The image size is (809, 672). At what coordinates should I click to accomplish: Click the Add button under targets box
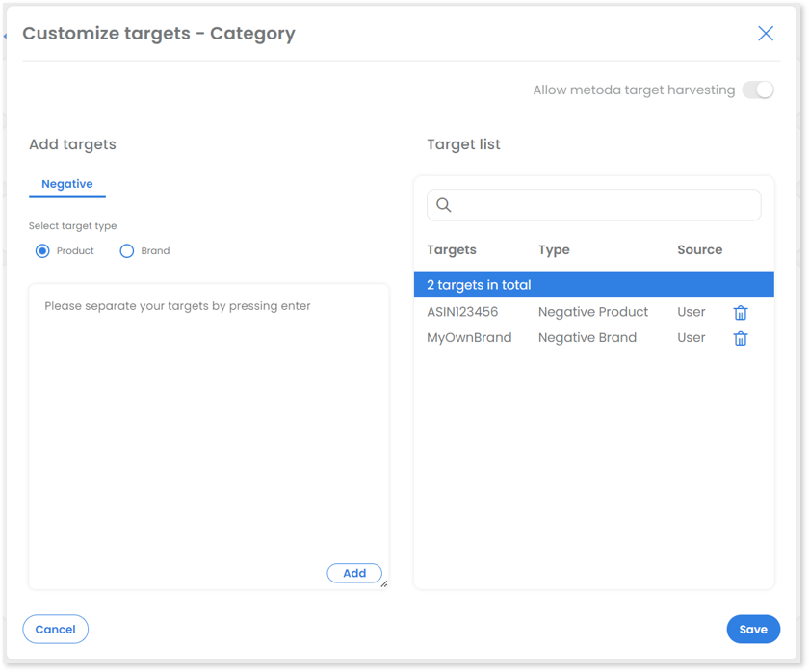point(354,573)
